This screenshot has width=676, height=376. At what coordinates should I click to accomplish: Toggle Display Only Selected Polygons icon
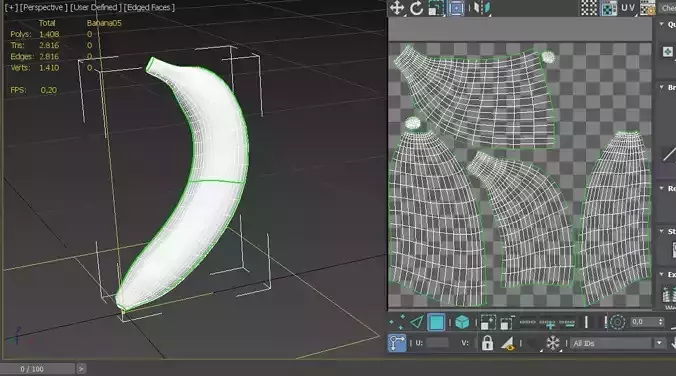click(509, 343)
